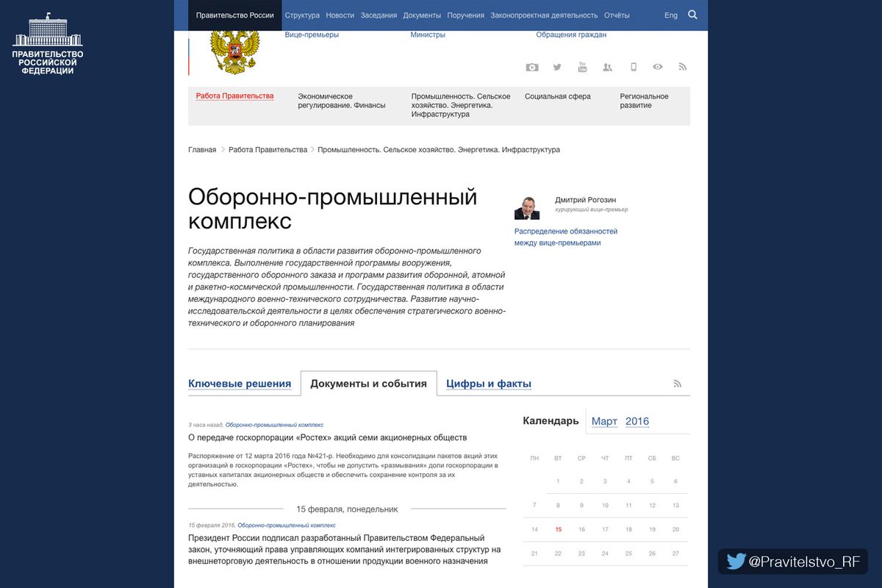This screenshot has width=882, height=588.
Task: Select Социальная сфера section
Action: 558,96
